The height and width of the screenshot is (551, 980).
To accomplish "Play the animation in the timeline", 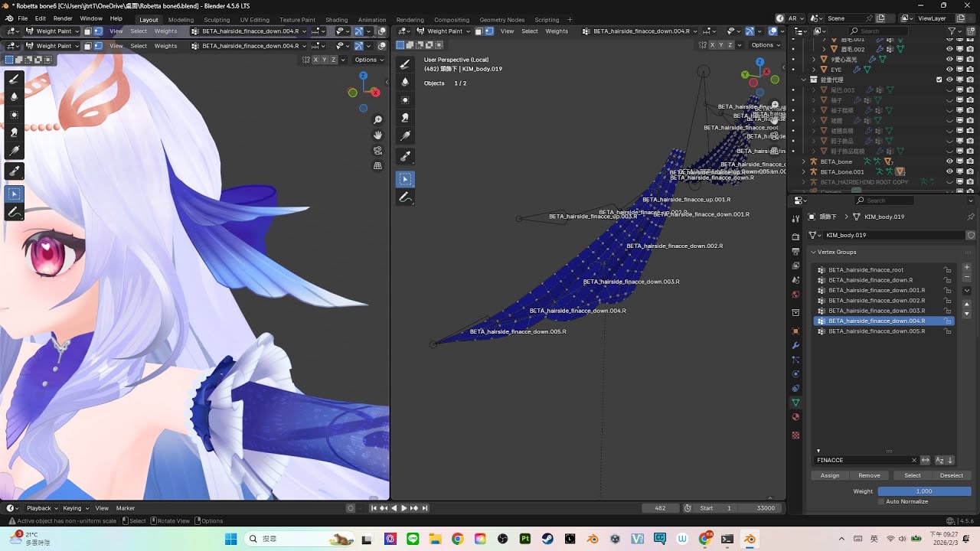I will coord(404,508).
